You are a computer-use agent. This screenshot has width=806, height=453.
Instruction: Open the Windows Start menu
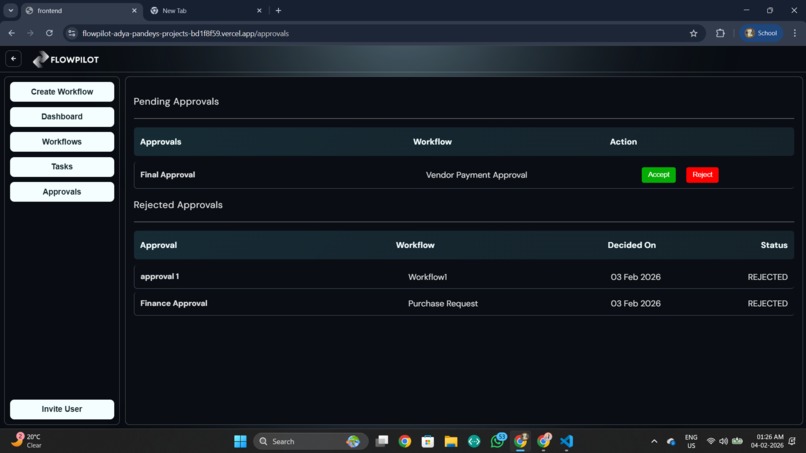pyautogui.click(x=240, y=441)
